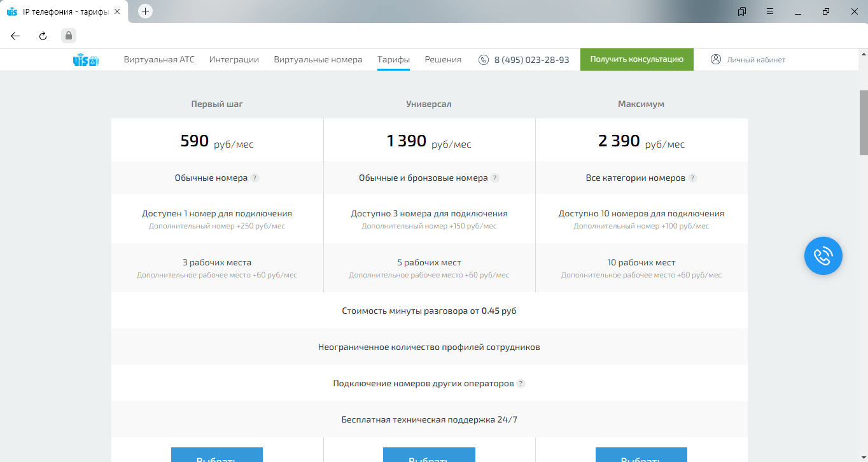868x462 pixels.
Task: Click Дополнительный номер +100 руб/мес text
Action: coord(641,226)
